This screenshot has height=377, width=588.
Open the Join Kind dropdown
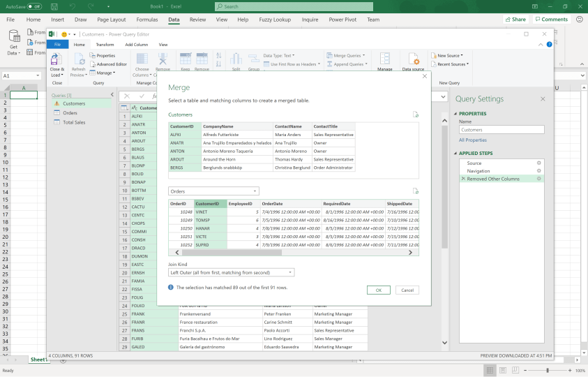231,272
